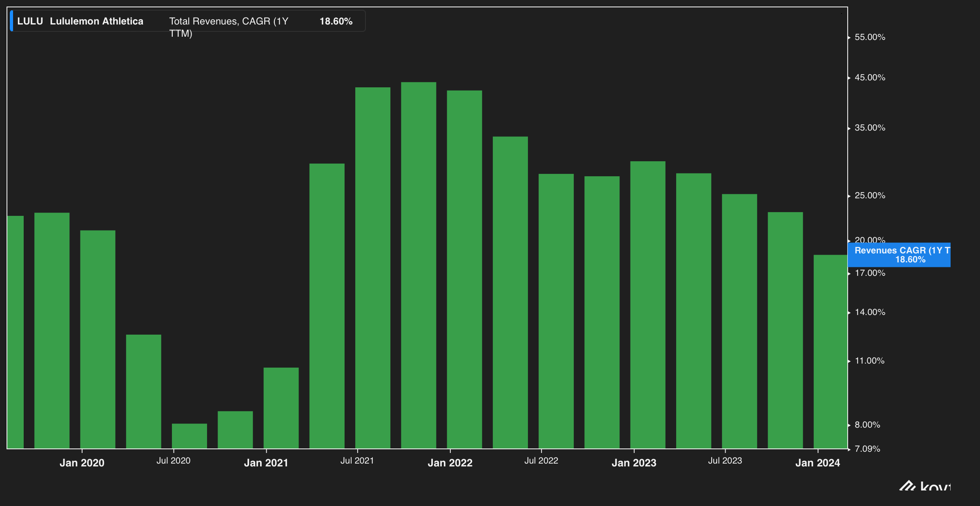Click the LULU ticker symbol in legend

click(x=30, y=21)
